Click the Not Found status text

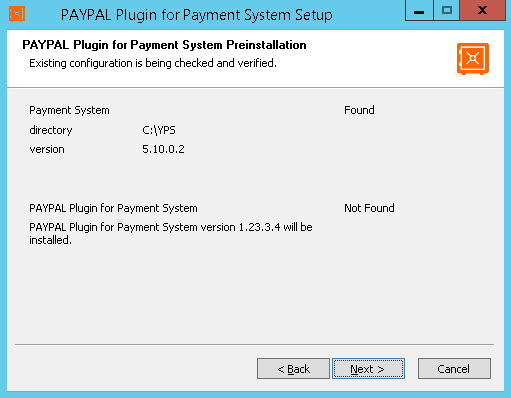(369, 208)
